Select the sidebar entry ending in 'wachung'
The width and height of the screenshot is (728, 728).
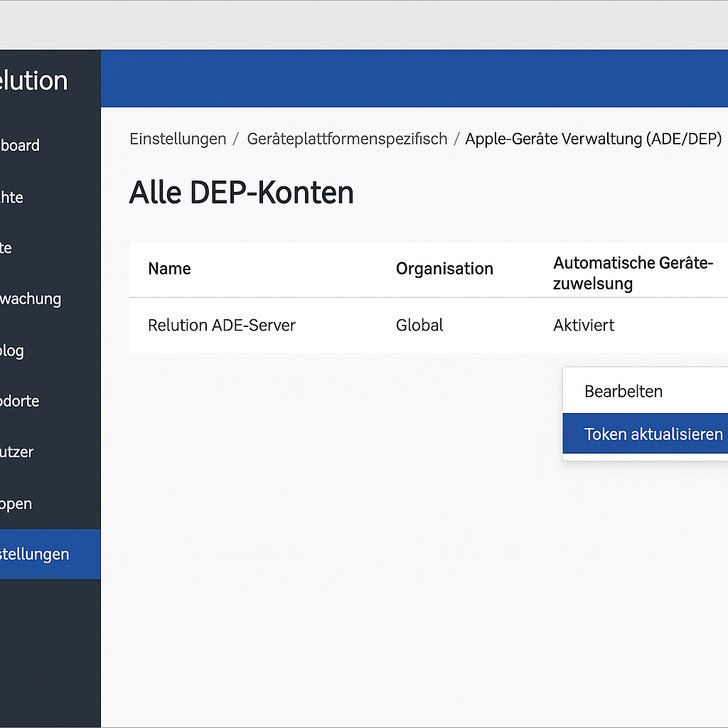[31, 299]
